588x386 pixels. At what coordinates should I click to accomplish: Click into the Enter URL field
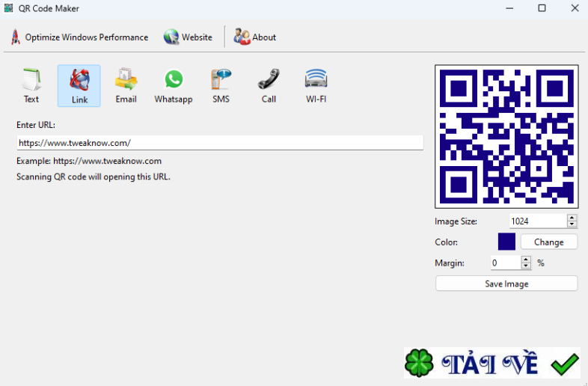pos(220,143)
